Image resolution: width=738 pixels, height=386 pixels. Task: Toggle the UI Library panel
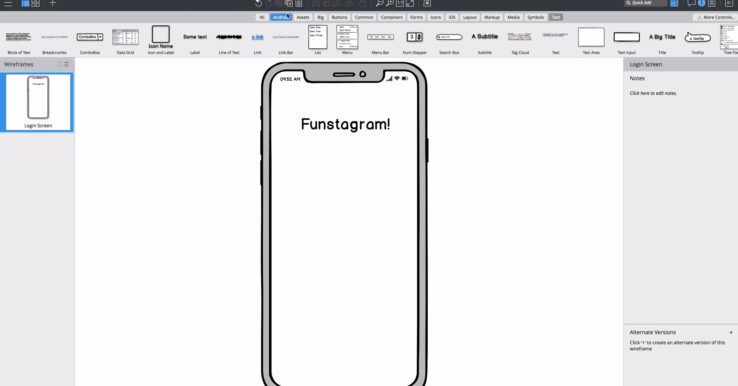point(674,3)
